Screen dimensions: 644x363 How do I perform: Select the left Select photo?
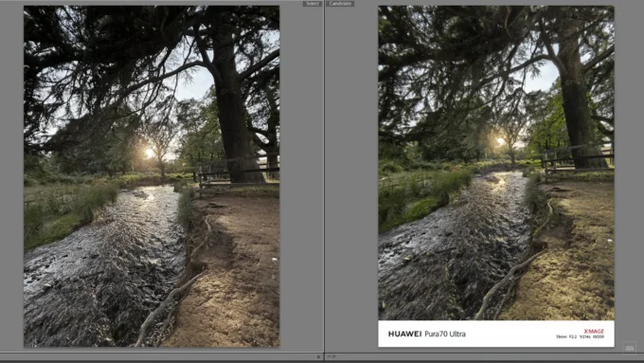(152, 176)
